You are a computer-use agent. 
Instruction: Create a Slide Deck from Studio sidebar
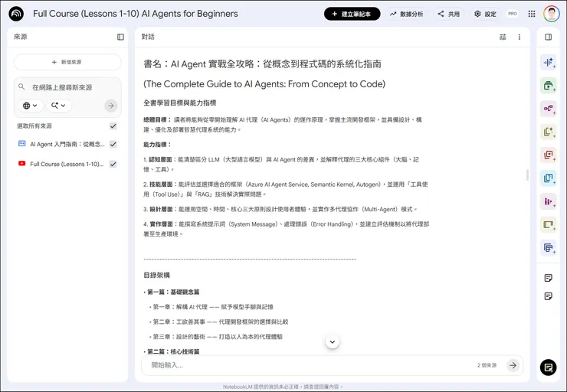click(x=549, y=224)
